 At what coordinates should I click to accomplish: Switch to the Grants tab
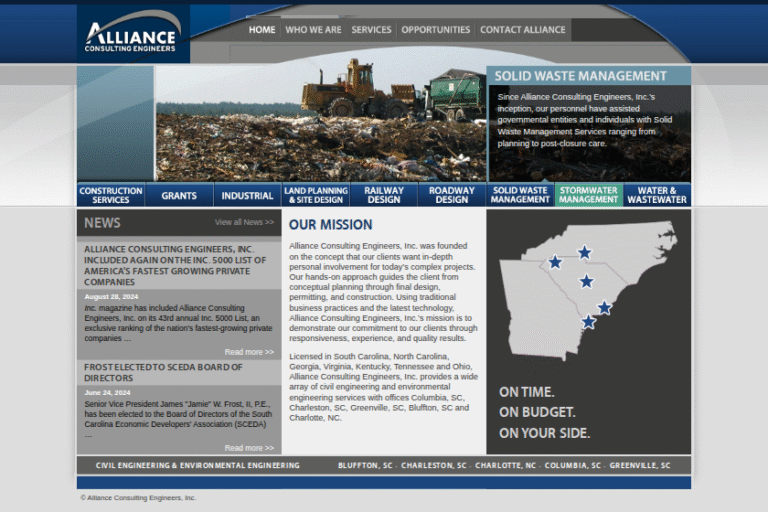(179, 196)
